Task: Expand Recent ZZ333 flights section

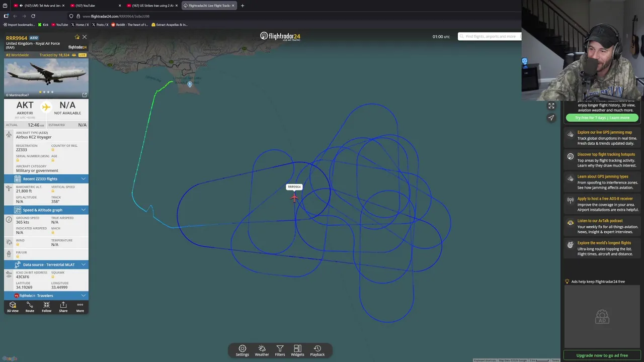Action: click(x=46, y=179)
